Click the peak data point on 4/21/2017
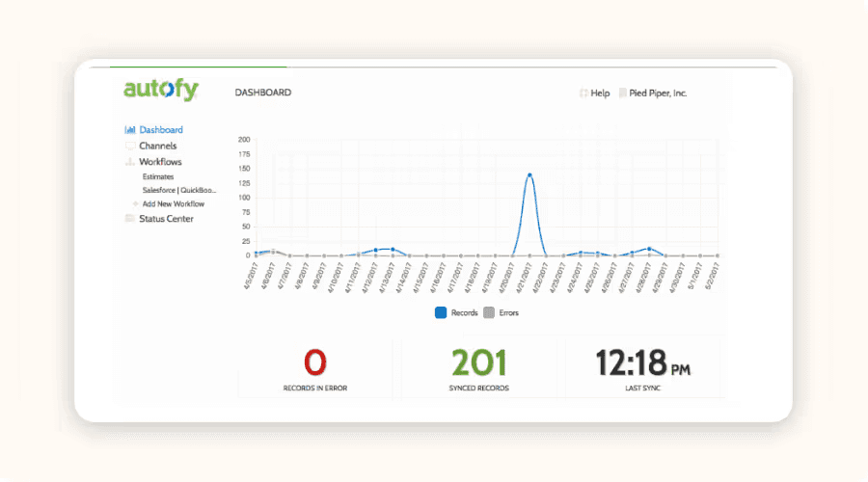 529,175
